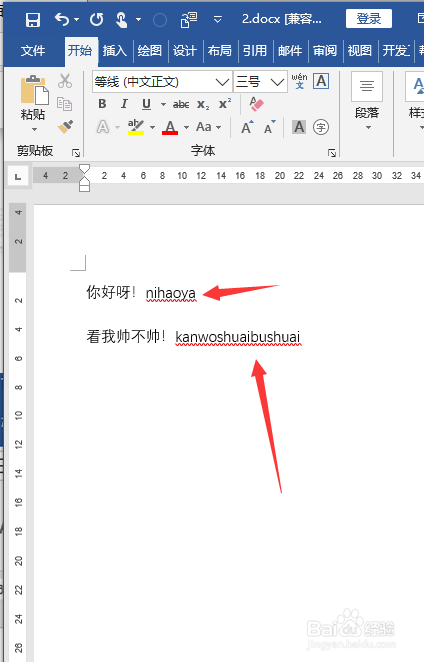Toggle subscript formatting
The image size is (424, 662).
click(203, 105)
